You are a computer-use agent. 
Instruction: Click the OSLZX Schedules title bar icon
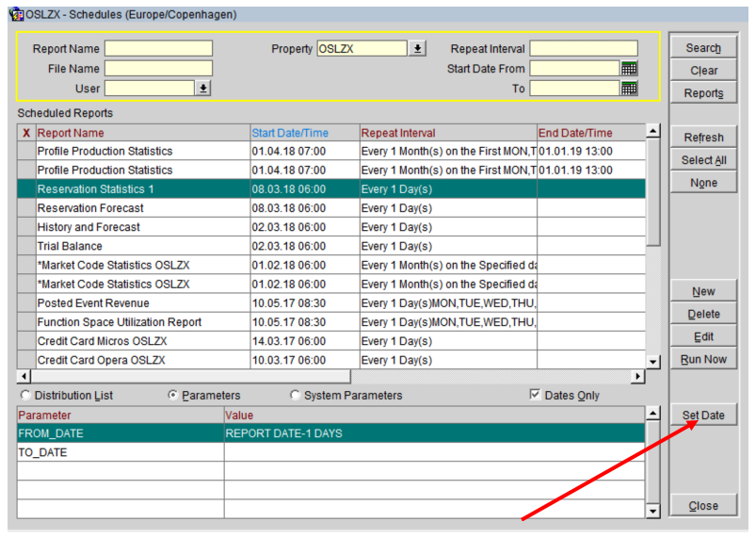coord(16,14)
